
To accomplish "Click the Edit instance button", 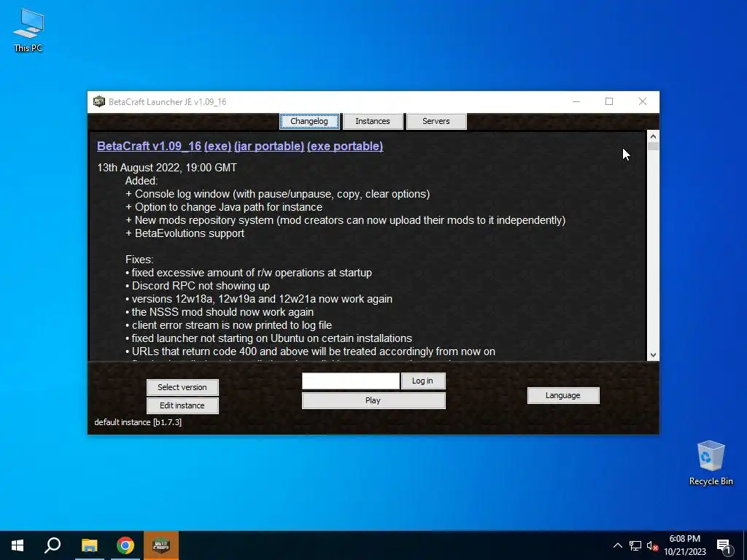I will (x=182, y=405).
